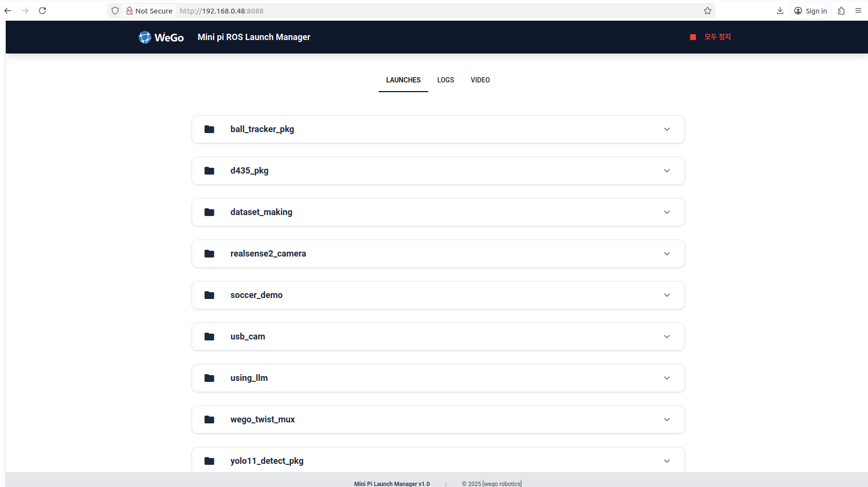Click the usb_cam package name
The height and width of the screenshot is (487, 868).
pos(248,337)
